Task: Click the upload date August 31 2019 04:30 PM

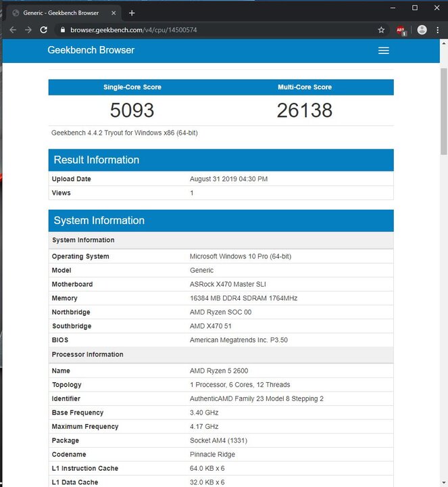Action: pyautogui.click(x=228, y=179)
